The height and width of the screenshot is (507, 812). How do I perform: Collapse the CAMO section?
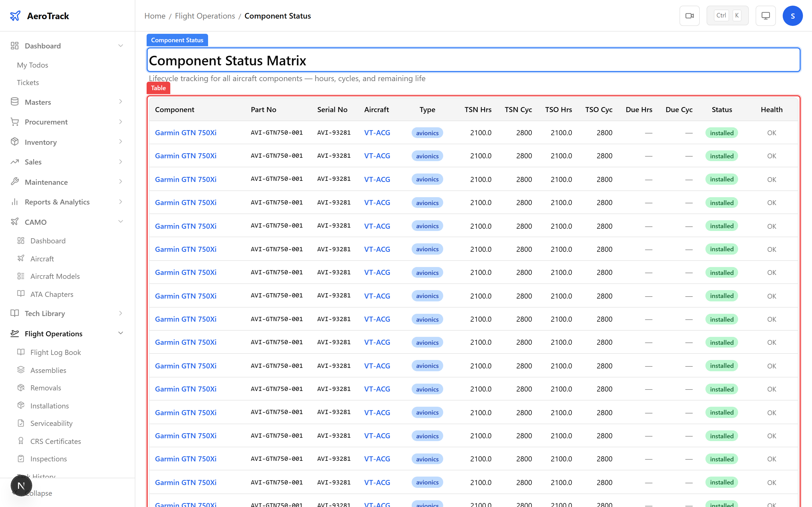click(120, 222)
